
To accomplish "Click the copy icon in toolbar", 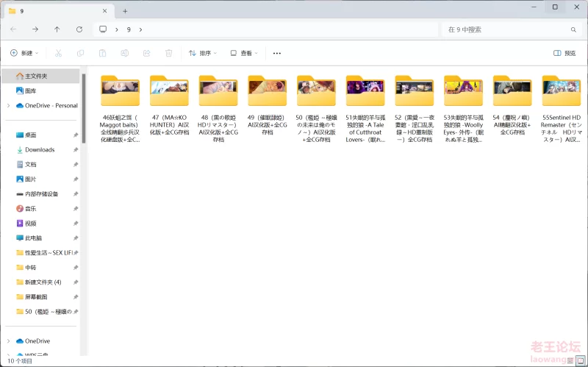I will click(80, 53).
